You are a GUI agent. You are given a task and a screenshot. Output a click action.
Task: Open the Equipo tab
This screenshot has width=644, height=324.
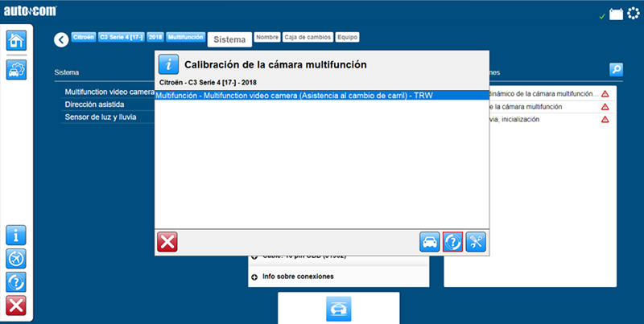[x=347, y=37]
